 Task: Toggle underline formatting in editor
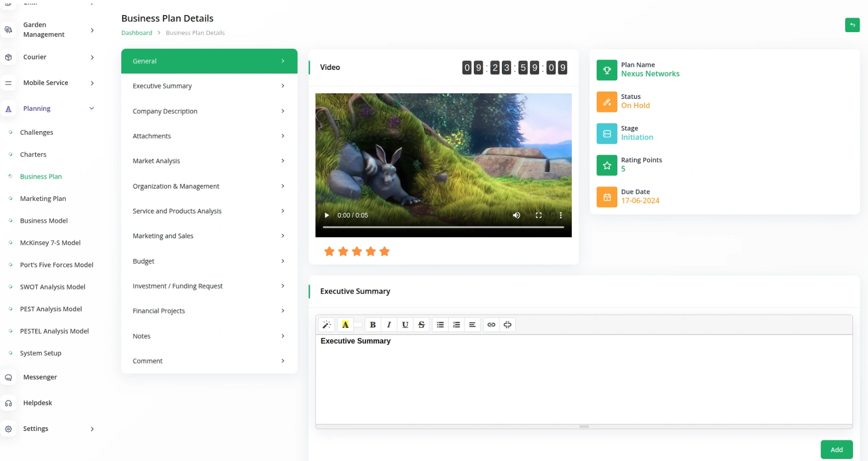405,325
